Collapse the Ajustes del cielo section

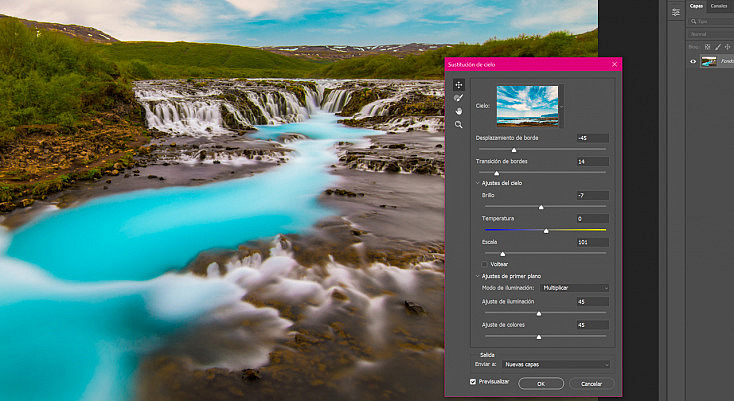coord(478,183)
